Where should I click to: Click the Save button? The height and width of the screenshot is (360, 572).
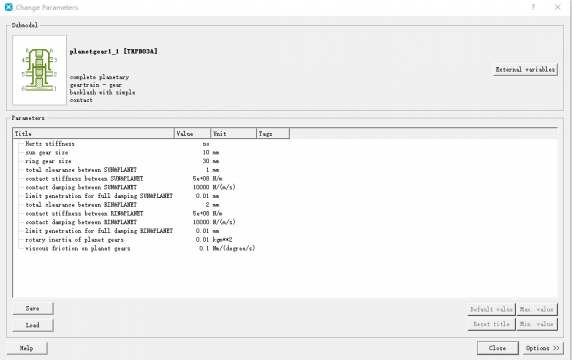[x=33, y=308]
